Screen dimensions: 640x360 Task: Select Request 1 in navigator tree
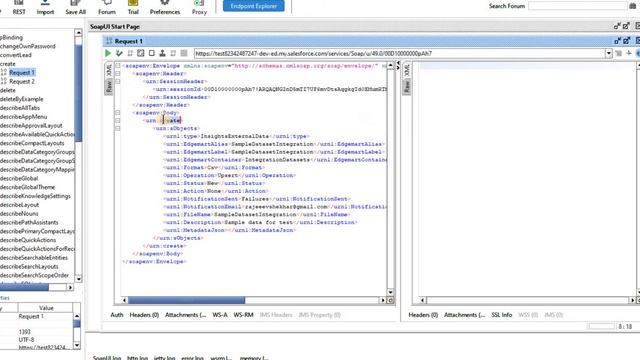point(22,73)
